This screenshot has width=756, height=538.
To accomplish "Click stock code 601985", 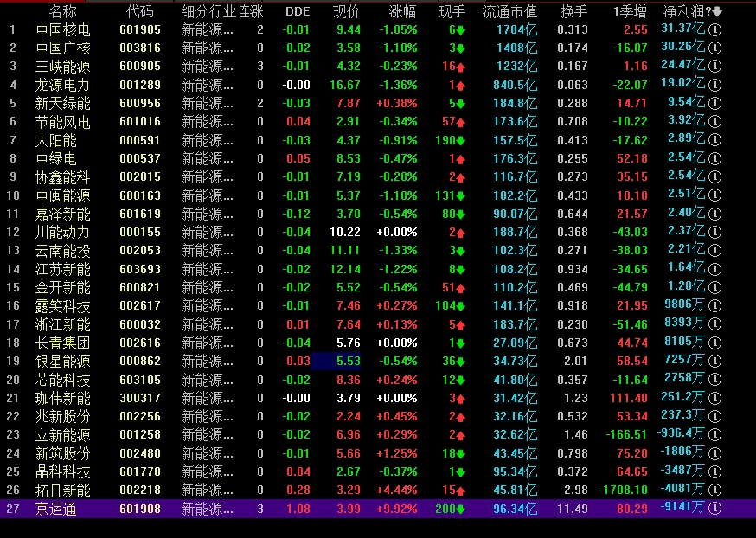I will click(140, 30).
